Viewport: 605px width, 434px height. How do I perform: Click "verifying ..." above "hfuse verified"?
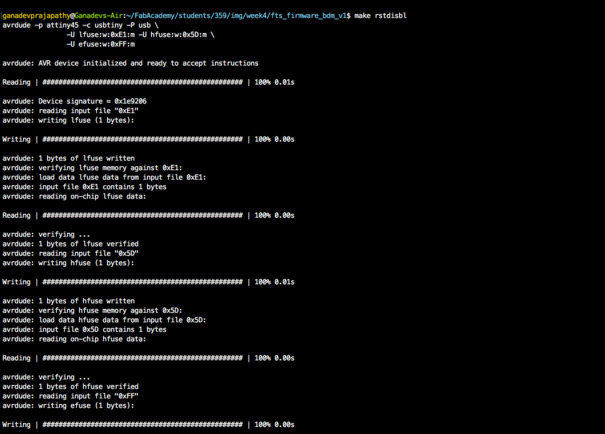[x=64, y=377]
